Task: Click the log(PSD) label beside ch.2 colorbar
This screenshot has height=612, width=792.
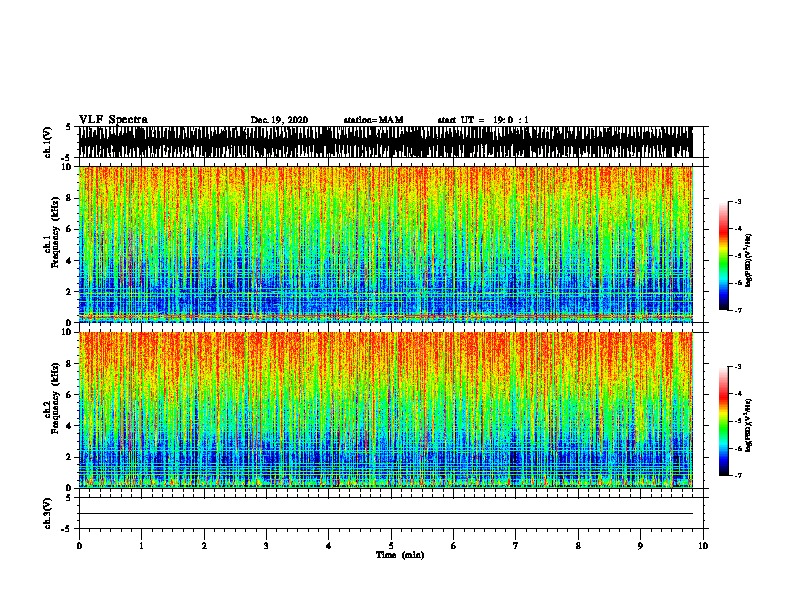Action: pyautogui.click(x=748, y=425)
